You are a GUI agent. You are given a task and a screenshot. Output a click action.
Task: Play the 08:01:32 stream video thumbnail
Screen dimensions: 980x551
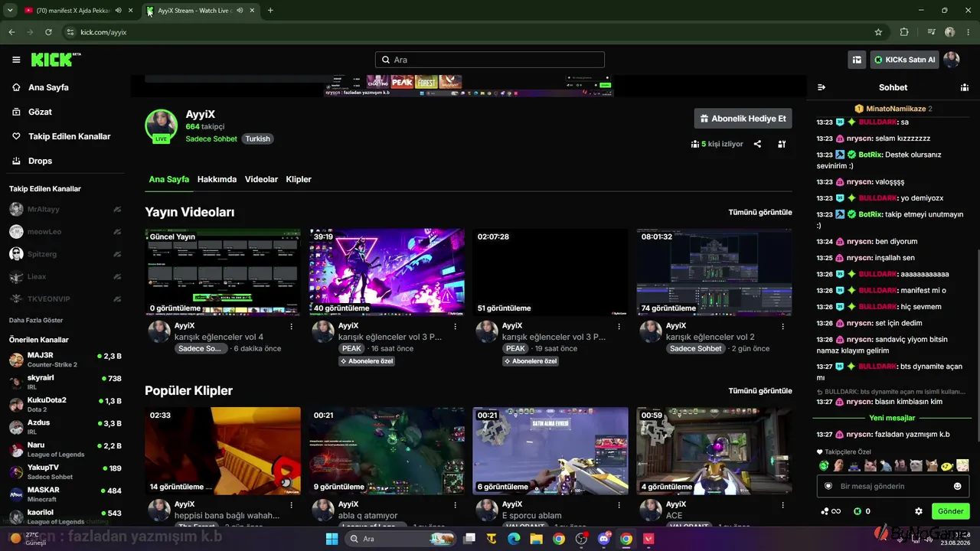(x=714, y=272)
